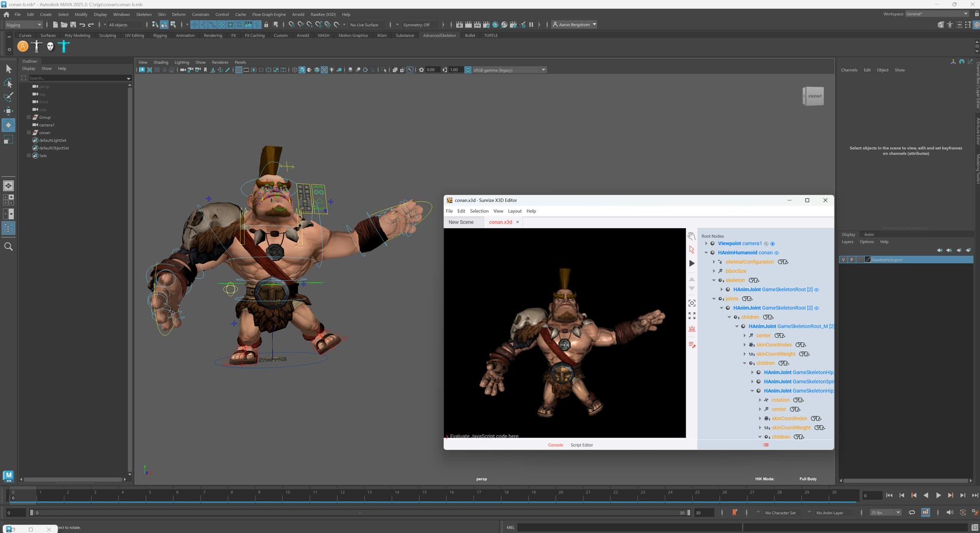980x533 pixels.
Task: Click the Save Scene disk icon
Action: [73, 25]
